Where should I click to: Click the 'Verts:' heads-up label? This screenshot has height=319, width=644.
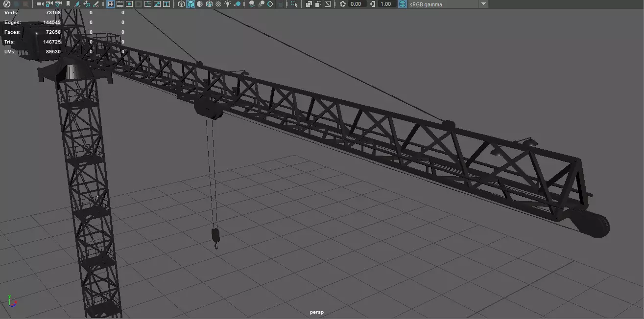pos(11,12)
